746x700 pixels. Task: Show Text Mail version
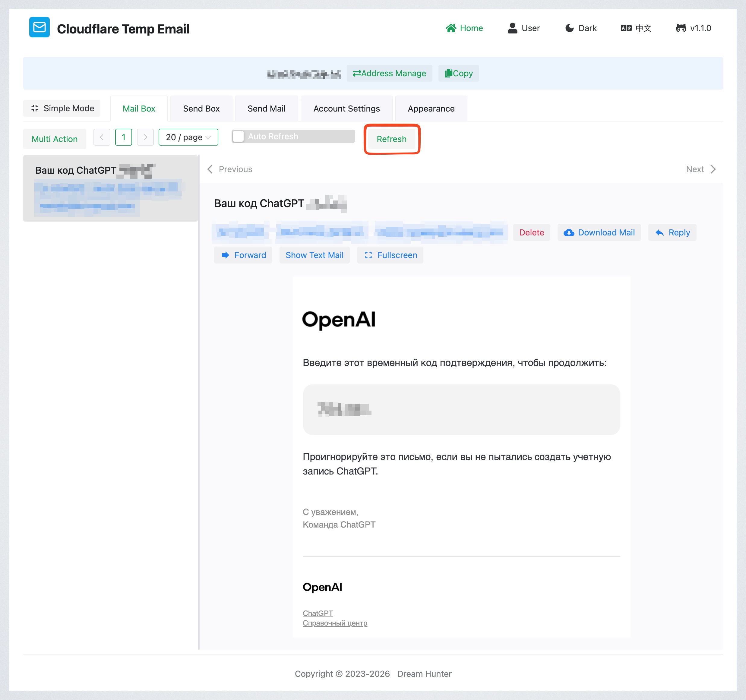click(314, 255)
